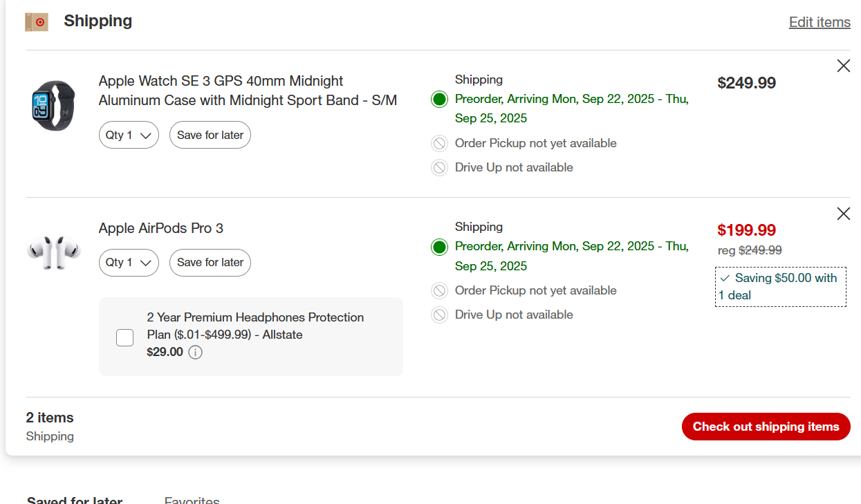Click Check out shipping items button
This screenshot has width=861, height=504.
pos(766,427)
